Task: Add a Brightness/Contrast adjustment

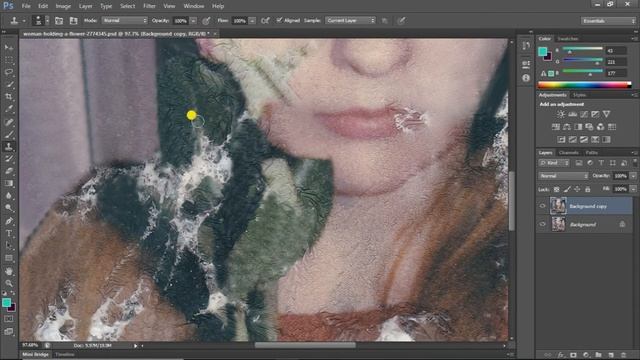Action: [x=561, y=114]
